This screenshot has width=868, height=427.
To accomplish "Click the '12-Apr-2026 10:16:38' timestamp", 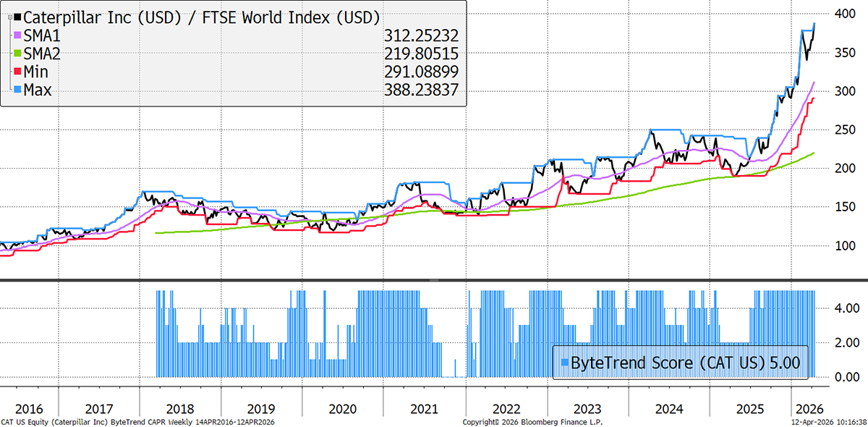I will pyautogui.click(x=830, y=421).
